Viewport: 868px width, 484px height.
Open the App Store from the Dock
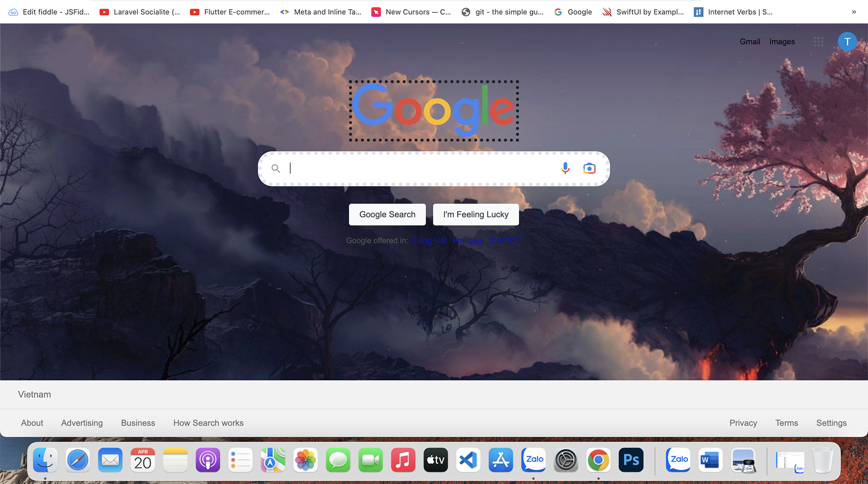[501, 460]
